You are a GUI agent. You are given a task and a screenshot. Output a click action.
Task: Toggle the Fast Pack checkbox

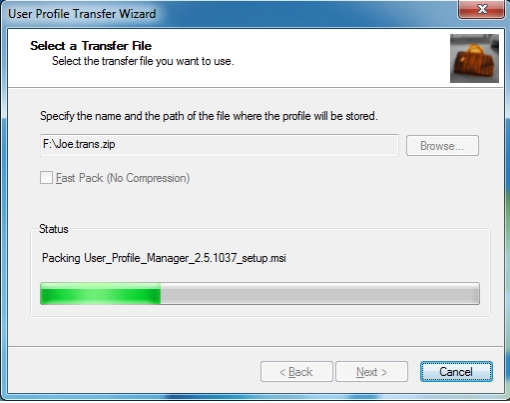46,178
